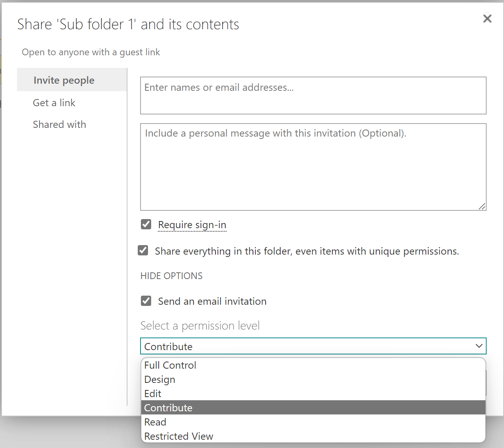Image resolution: width=504 pixels, height=448 pixels.
Task: Click the personal message text area
Action: (313, 167)
